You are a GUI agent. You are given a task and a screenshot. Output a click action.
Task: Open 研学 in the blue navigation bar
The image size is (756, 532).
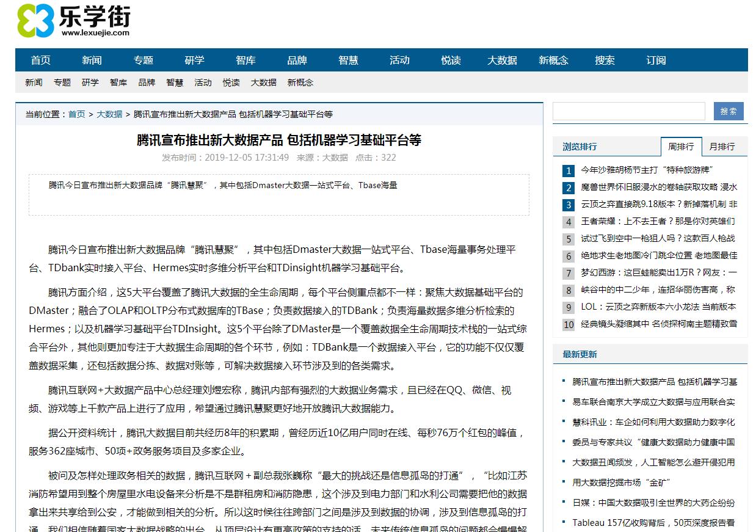click(195, 60)
